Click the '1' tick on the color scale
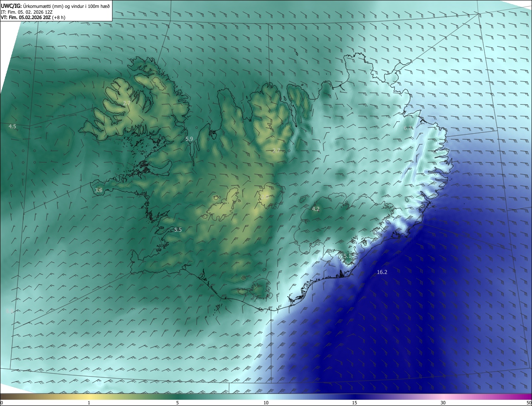Image resolution: width=532 pixels, height=406 pixels. click(89, 403)
